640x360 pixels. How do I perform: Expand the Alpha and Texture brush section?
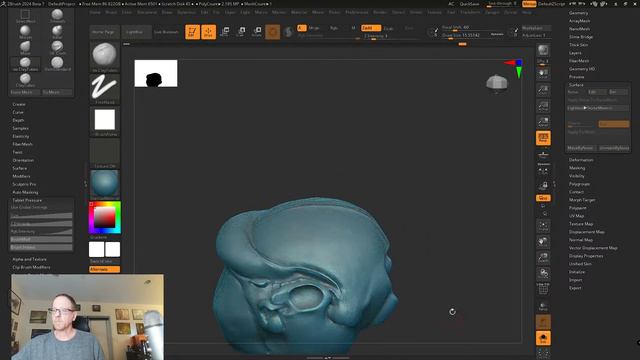pyautogui.click(x=29, y=259)
